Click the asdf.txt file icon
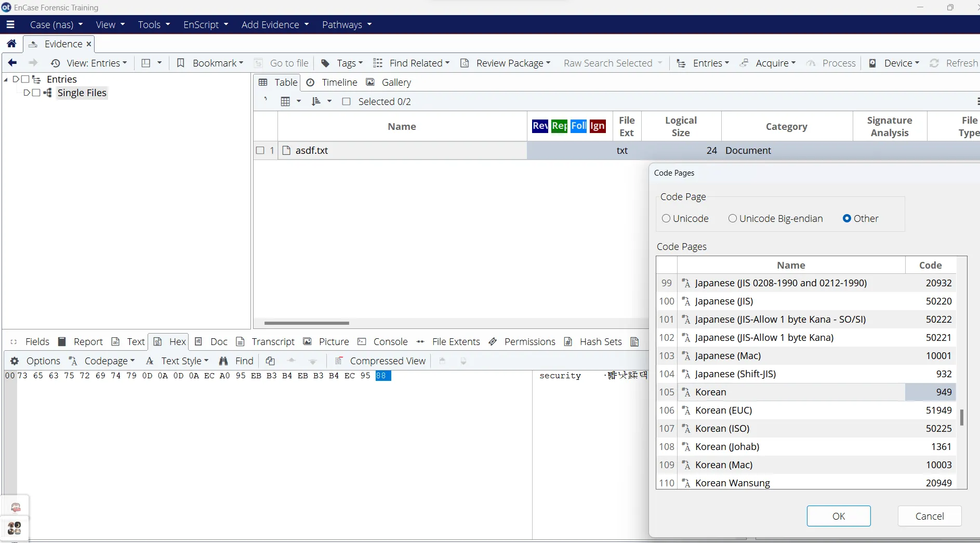The width and height of the screenshot is (980, 543). click(286, 150)
